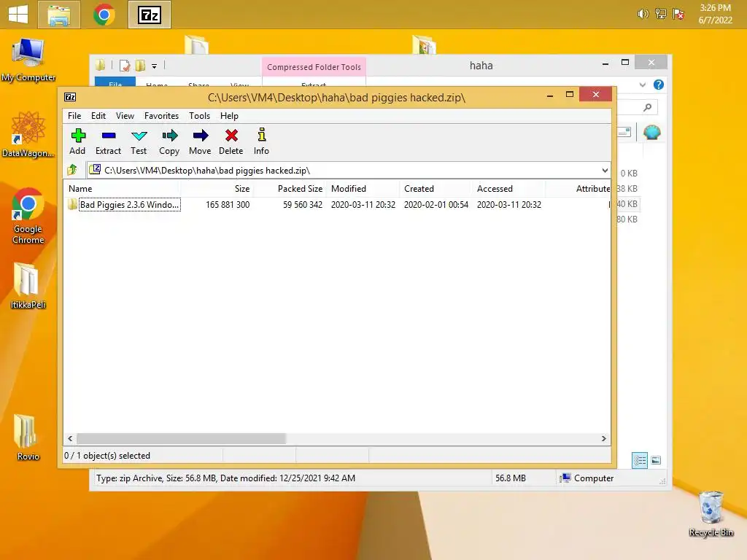Viewport: 747px width, 560px height.
Task: Go up one folder level in 7-Zip
Action: click(x=72, y=169)
